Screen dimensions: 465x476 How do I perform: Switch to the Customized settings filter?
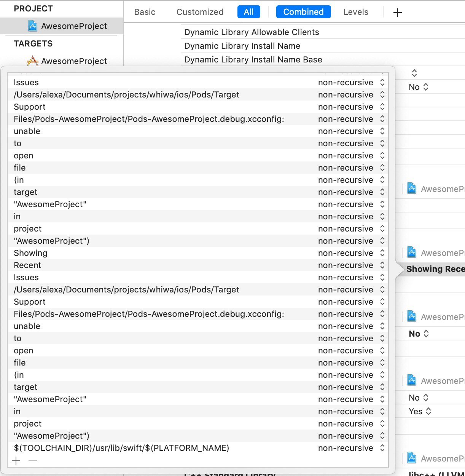(x=200, y=12)
